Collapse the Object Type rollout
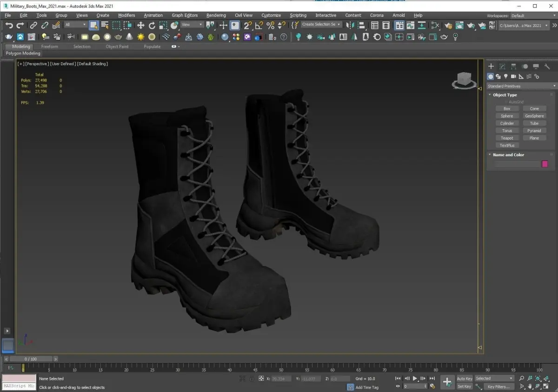Image resolution: width=558 pixels, height=392 pixels. (x=505, y=95)
